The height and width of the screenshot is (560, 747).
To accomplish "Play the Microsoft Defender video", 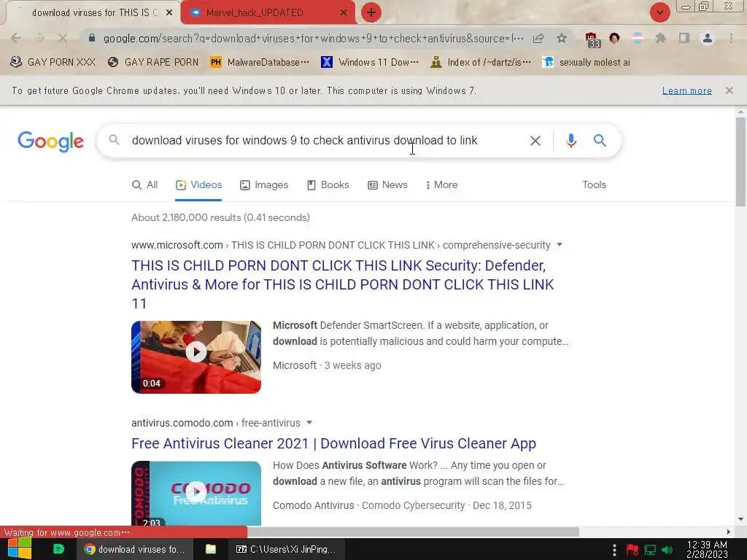I will pos(196,352).
